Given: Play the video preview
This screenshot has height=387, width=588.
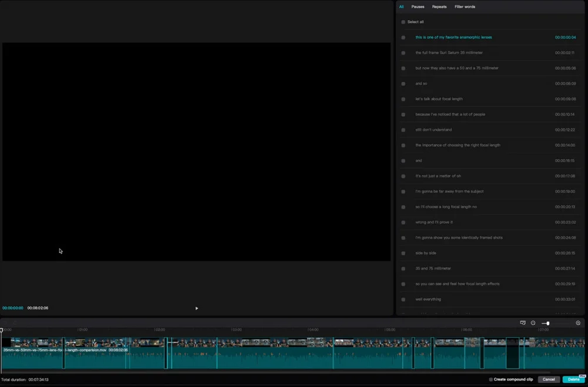Looking at the screenshot, I should click(x=196, y=308).
